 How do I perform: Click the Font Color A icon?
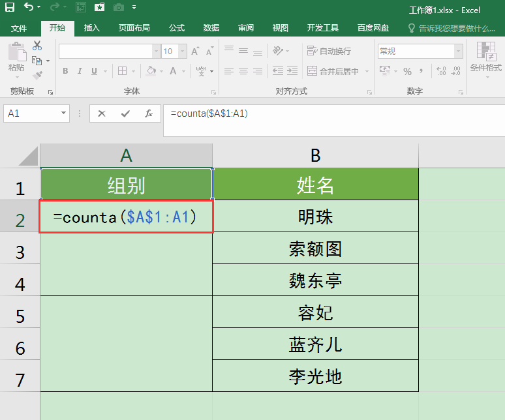[x=173, y=71]
